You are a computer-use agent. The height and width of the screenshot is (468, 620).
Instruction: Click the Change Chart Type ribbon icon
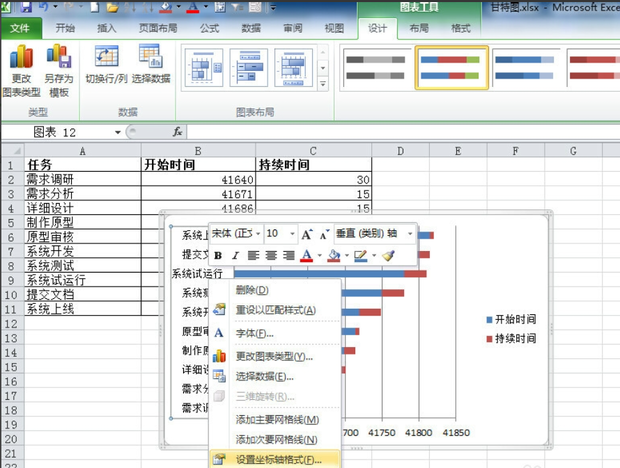(x=21, y=71)
